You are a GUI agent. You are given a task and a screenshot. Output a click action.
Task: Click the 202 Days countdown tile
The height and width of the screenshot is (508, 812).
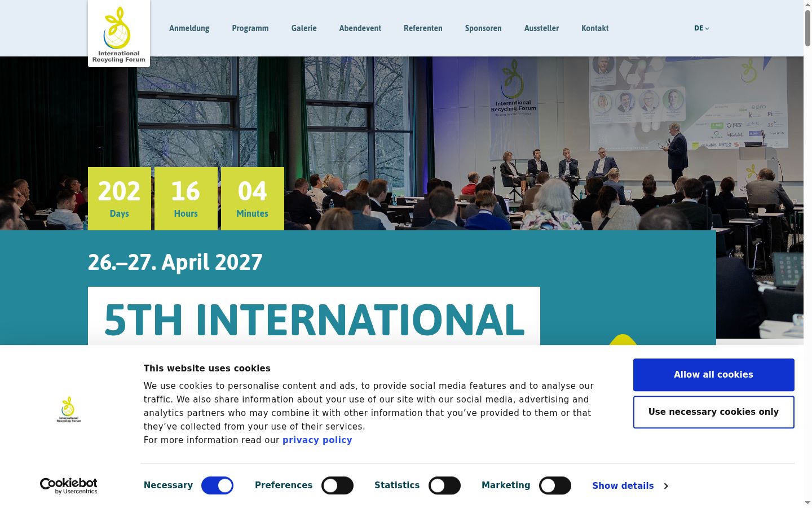coord(120,199)
